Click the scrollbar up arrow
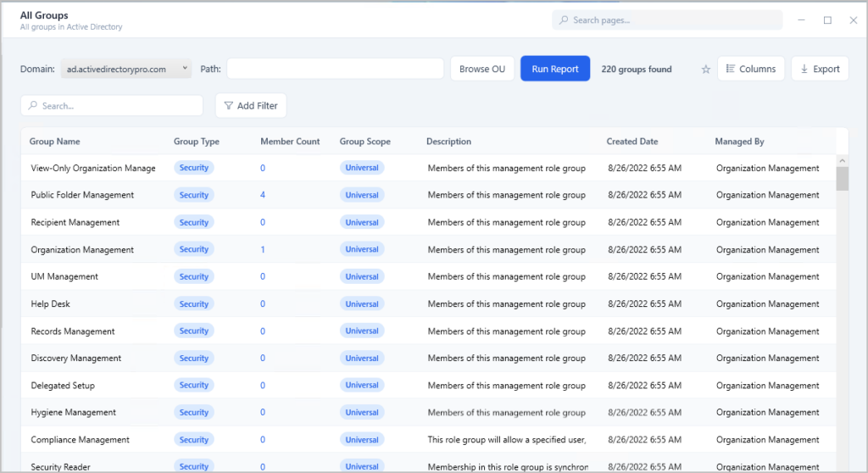 coord(843,160)
